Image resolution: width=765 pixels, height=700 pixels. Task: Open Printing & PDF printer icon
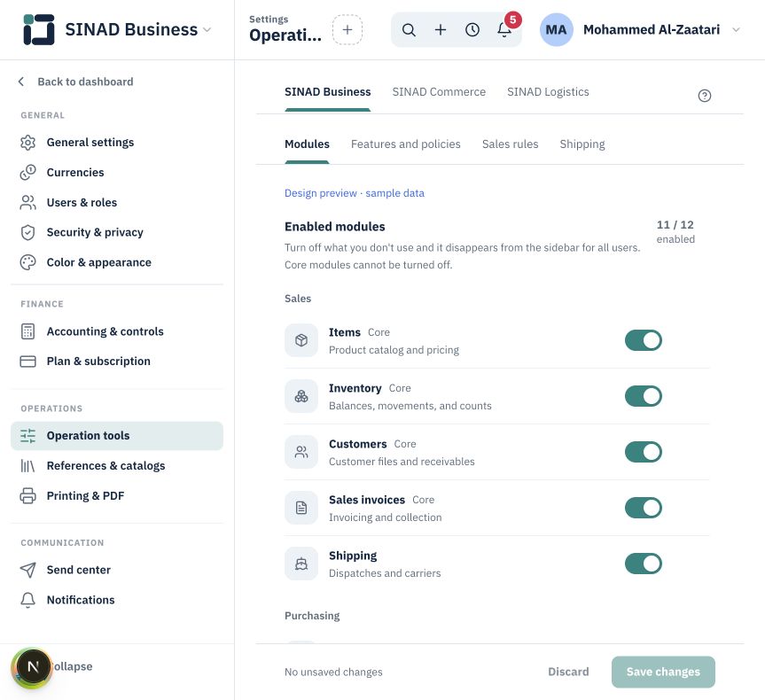(x=27, y=495)
